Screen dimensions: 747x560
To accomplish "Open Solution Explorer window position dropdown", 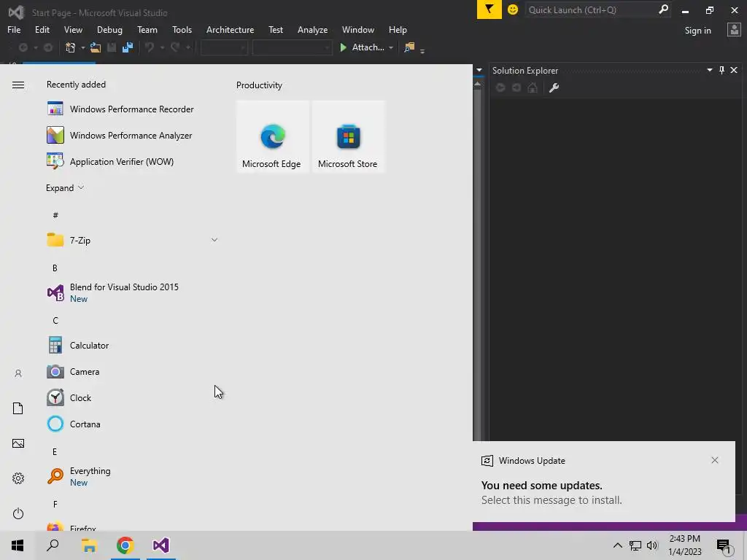I will [709, 70].
